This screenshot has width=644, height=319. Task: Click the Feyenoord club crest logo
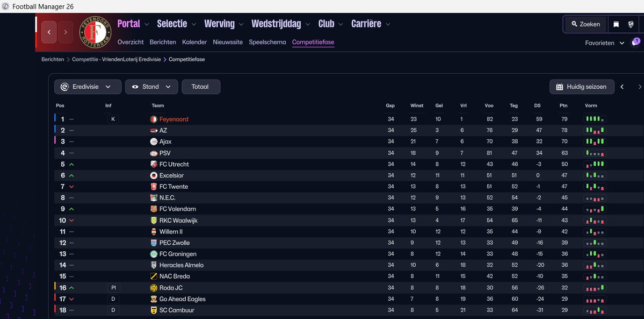(95, 32)
